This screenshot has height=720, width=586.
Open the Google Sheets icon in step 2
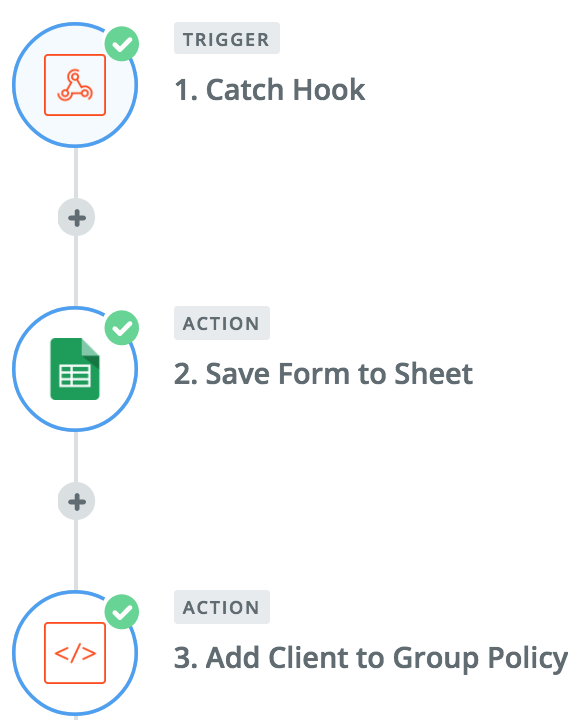tap(75, 369)
